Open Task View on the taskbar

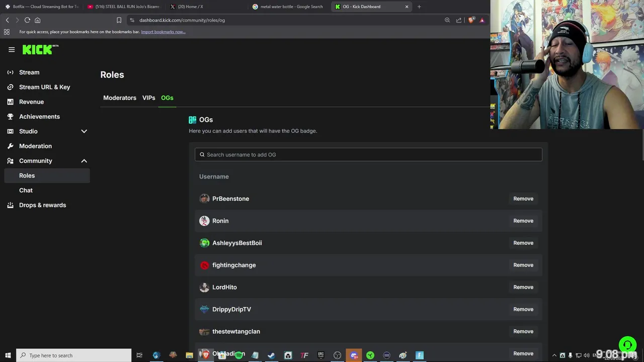139,355
